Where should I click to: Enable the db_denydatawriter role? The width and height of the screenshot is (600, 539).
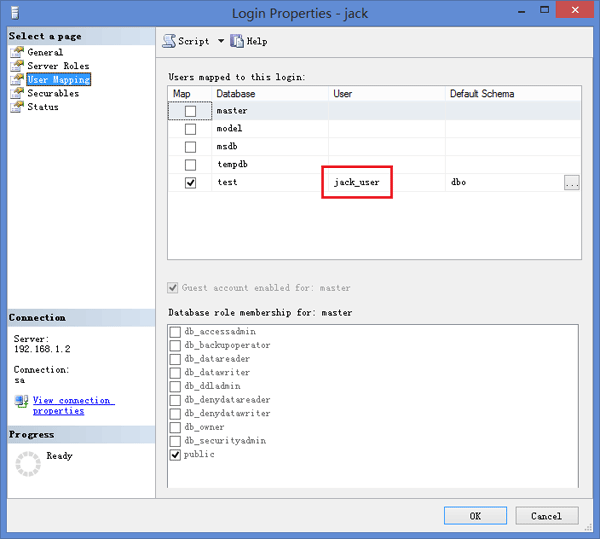(175, 414)
